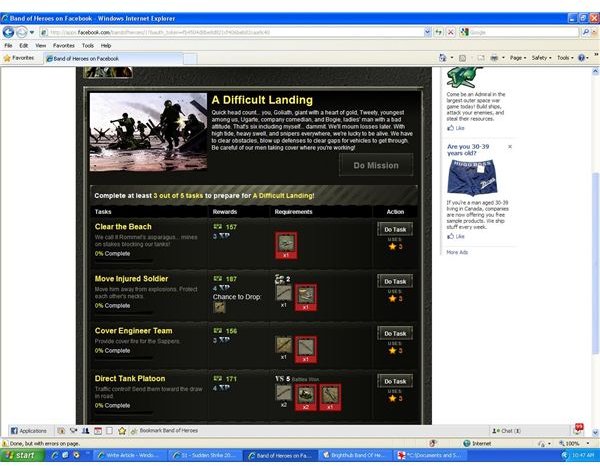Image resolution: width=600 pixels, height=466 pixels.
Task: Click the Facebook bookmark star icon in the bottom bar
Action: click(122, 431)
